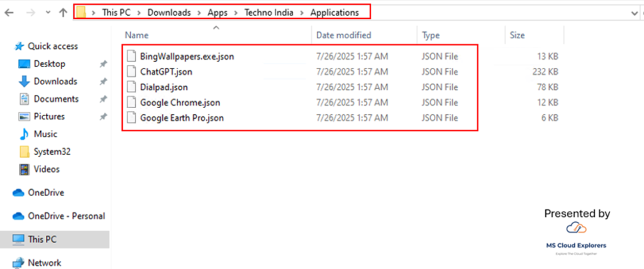Expand chevron after Apps breadcrumb
The height and width of the screenshot is (269, 644).
pyautogui.click(x=236, y=13)
